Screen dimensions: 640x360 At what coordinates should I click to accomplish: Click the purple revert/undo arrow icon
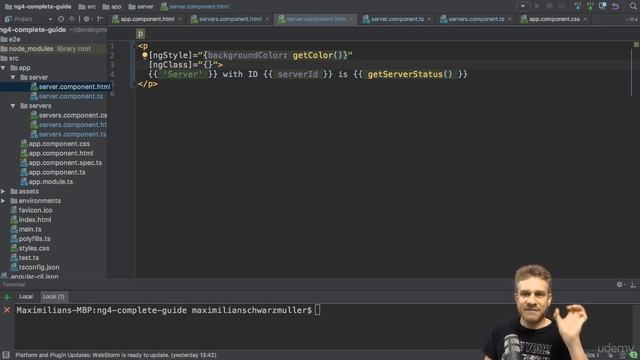coord(615,6)
